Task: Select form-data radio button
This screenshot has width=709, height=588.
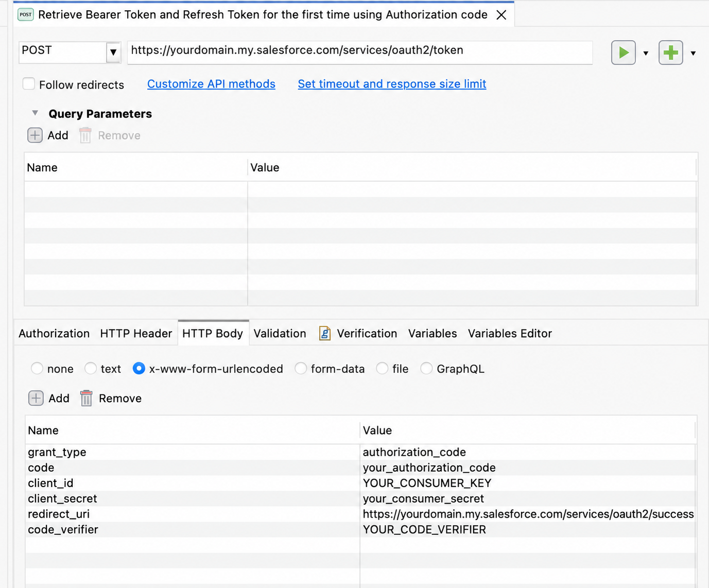Action: tap(301, 368)
